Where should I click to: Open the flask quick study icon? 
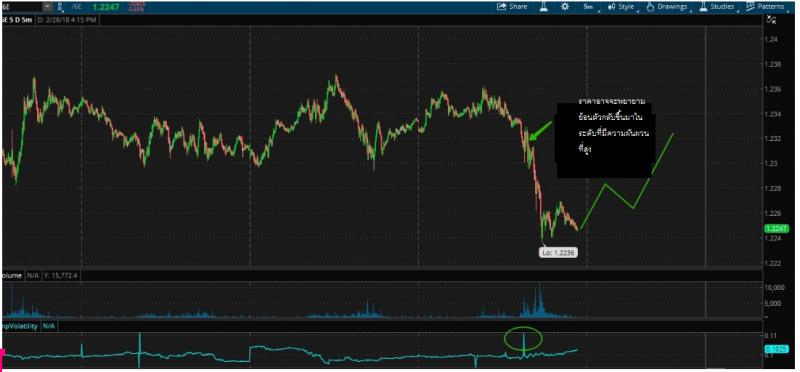coord(544,7)
